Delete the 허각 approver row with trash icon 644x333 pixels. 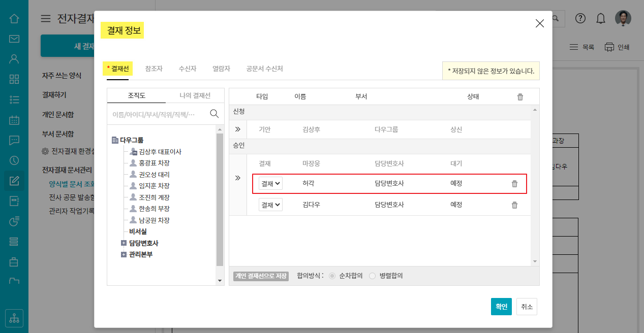[514, 184]
